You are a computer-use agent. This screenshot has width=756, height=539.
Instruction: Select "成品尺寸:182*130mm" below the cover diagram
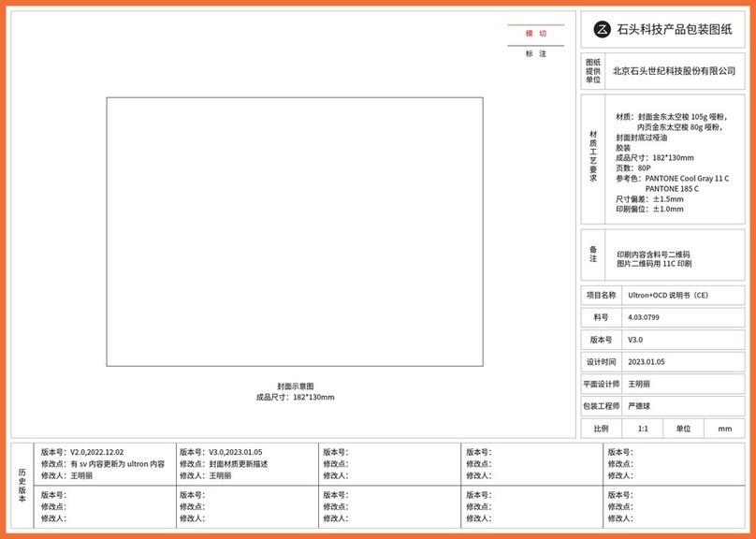295,398
